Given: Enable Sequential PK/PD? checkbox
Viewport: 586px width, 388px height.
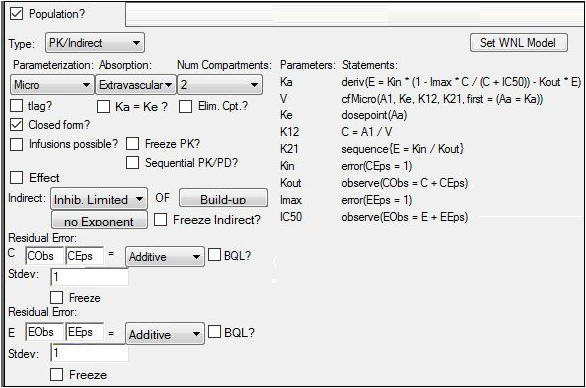Looking at the screenshot, I should pos(133,163).
